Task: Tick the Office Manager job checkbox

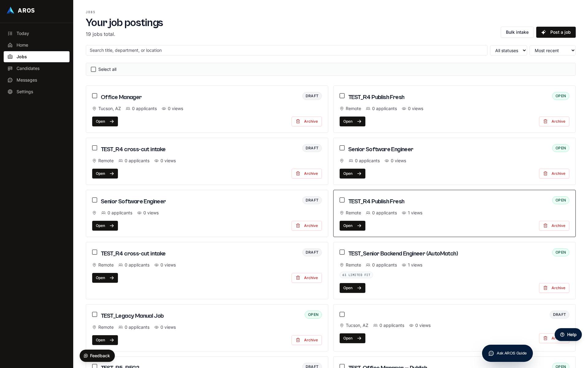Action: tap(95, 96)
